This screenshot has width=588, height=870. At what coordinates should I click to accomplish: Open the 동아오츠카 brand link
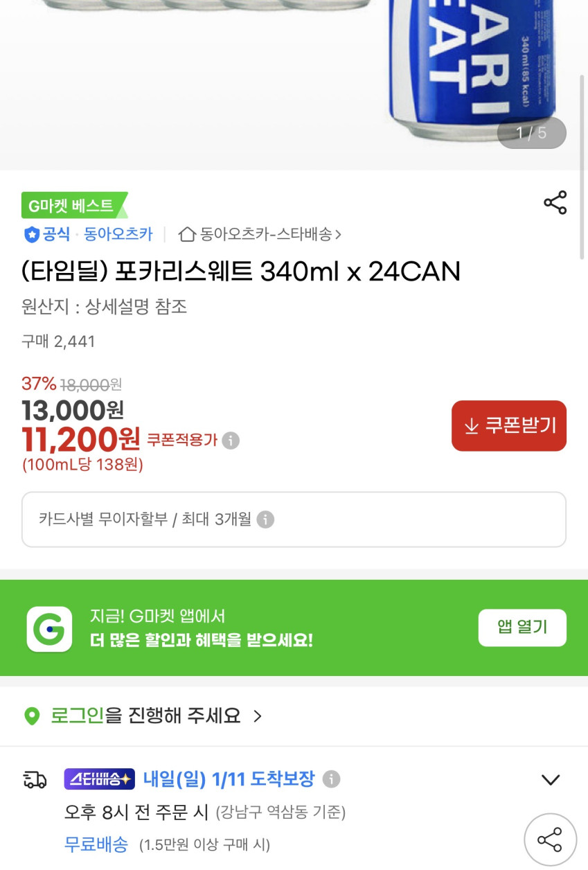click(x=118, y=234)
